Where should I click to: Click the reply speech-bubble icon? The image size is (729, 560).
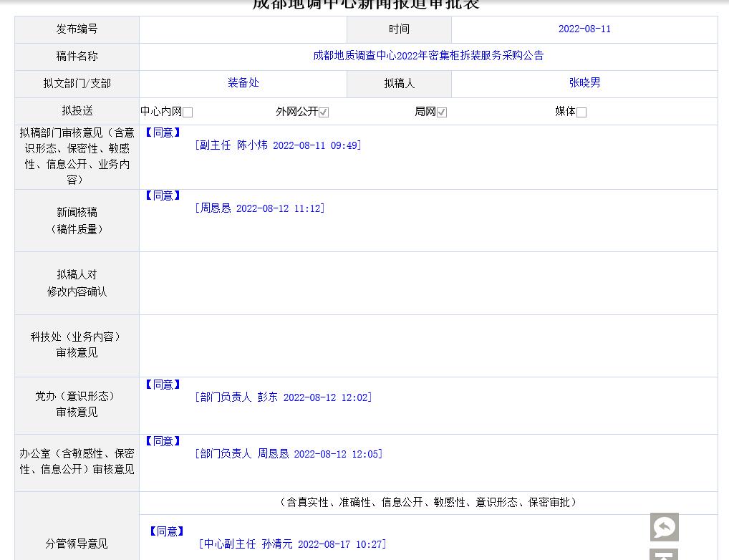[x=664, y=527]
